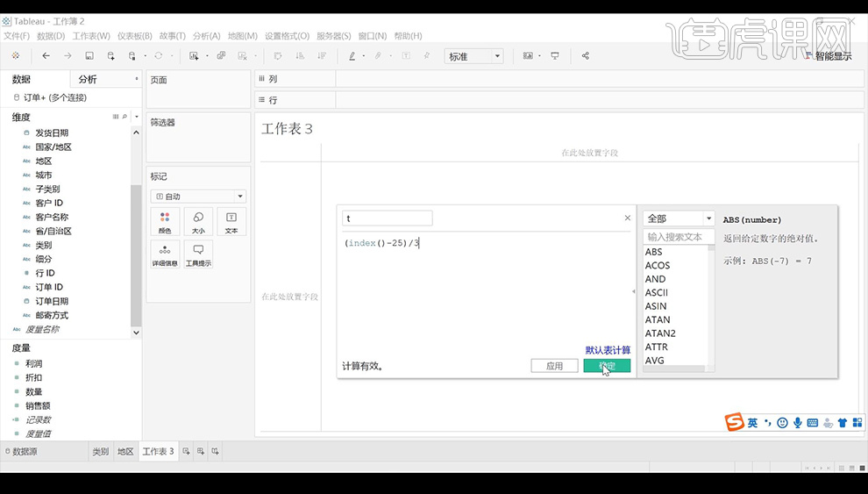This screenshot has height=494, width=868.
Task: Click the Detail button on Marks card
Action: pos(165,254)
